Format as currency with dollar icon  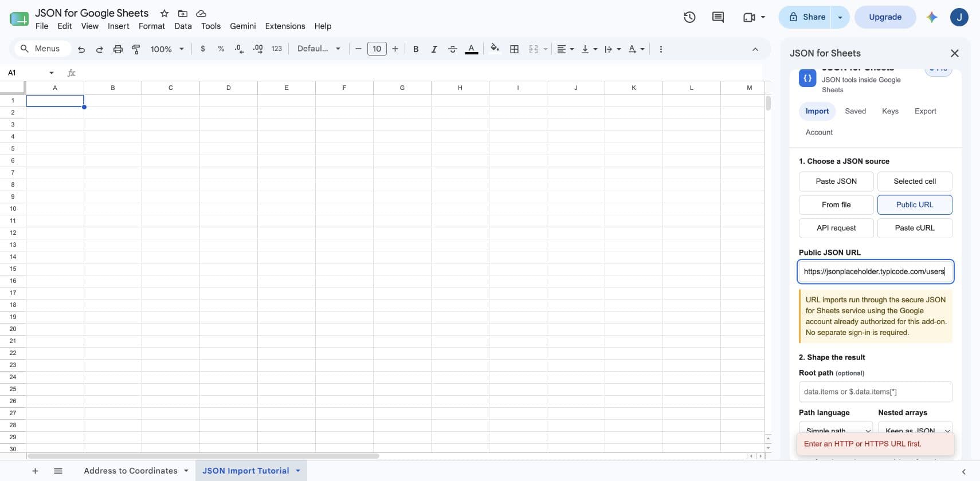click(x=203, y=49)
